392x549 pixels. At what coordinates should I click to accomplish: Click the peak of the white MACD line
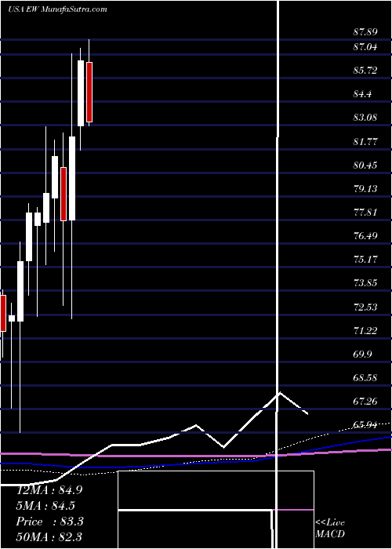coord(279,393)
